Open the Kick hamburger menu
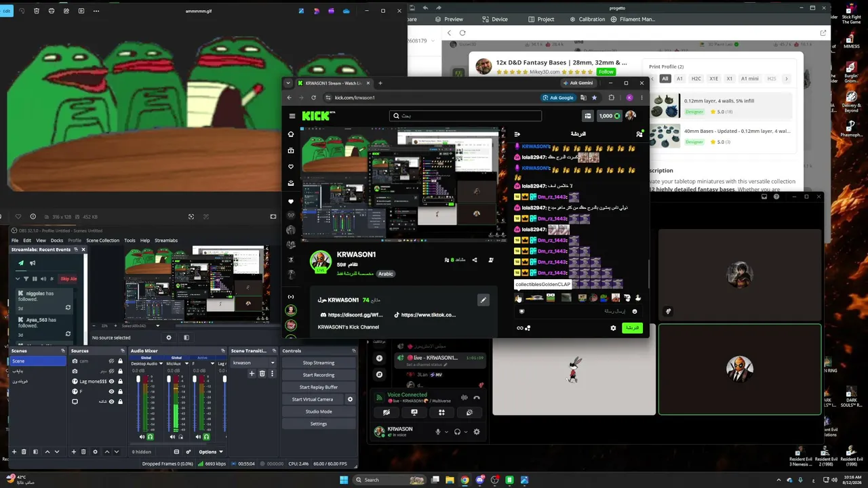Image resolution: width=868 pixels, height=488 pixels. (x=292, y=116)
